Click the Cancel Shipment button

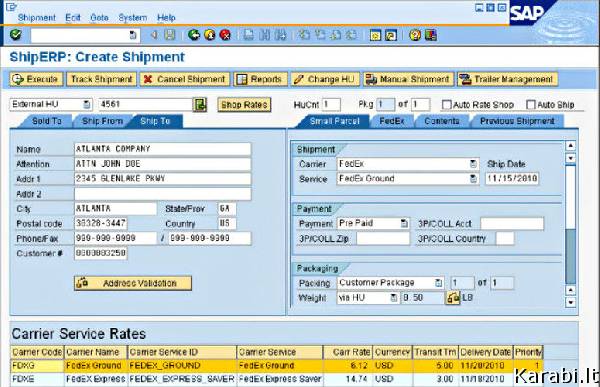coord(185,79)
